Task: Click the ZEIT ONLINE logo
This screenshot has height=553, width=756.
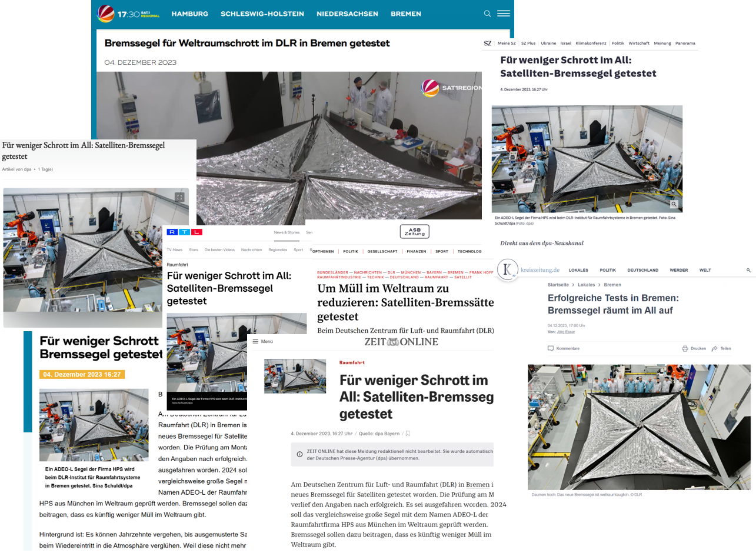Action: 401,342
